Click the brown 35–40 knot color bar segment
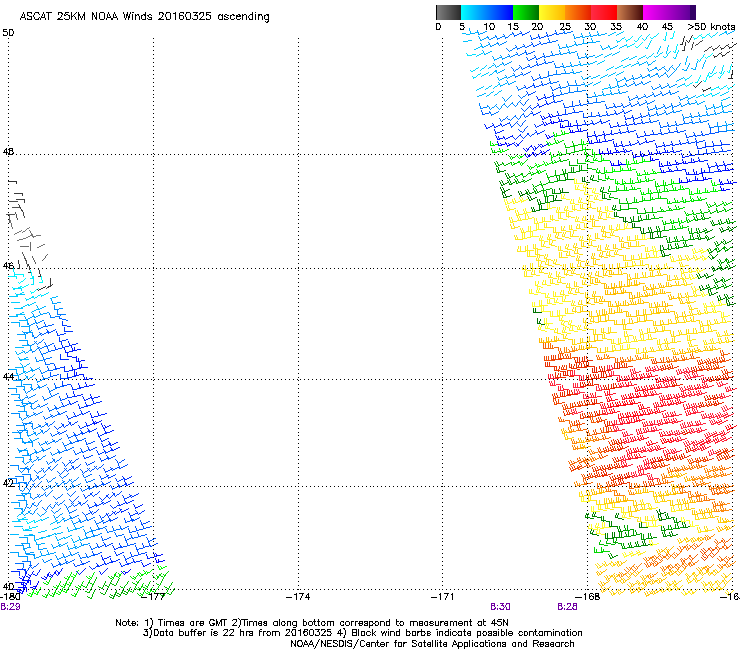The width and height of the screenshot is (740, 650). [630, 12]
